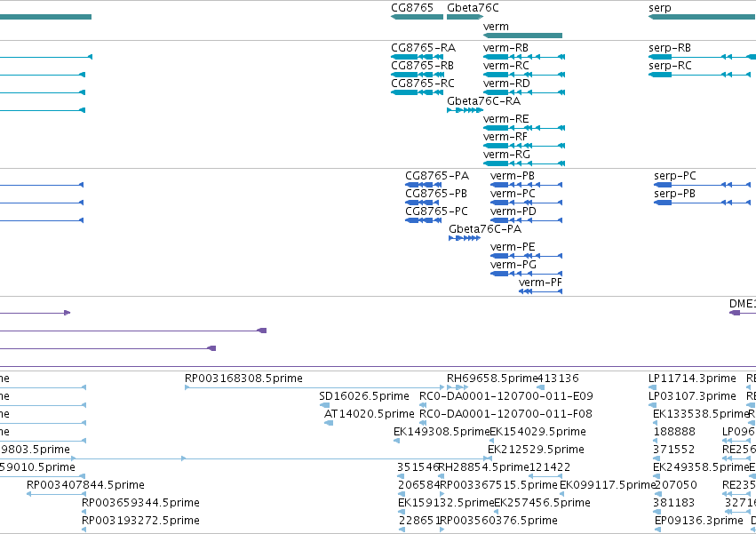Viewport: 756px width, 534px height.
Task: Select EST RH28854.5prime
Action: tap(442, 476)
